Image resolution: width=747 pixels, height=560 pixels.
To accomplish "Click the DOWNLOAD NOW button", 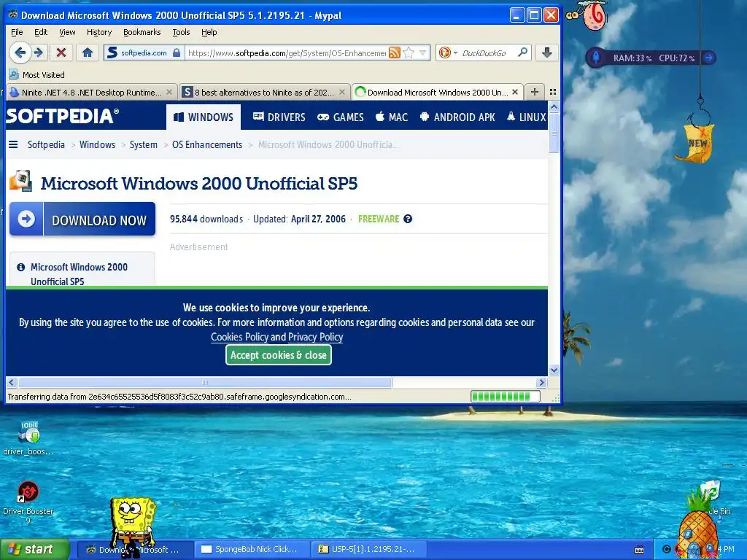I will pyautogui.click(x=82, y=219).
